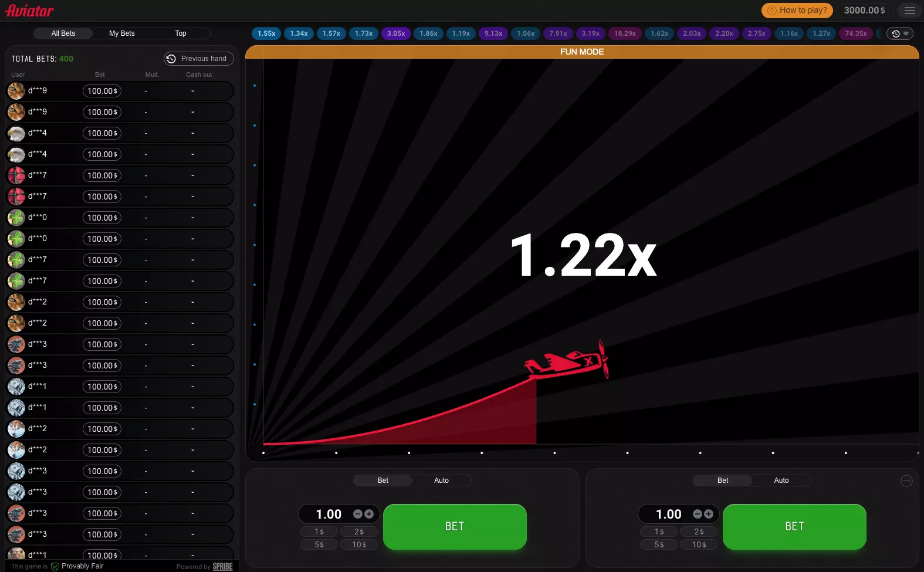
Task: Click plus icon in left bet panel
Action: (369, 514)
